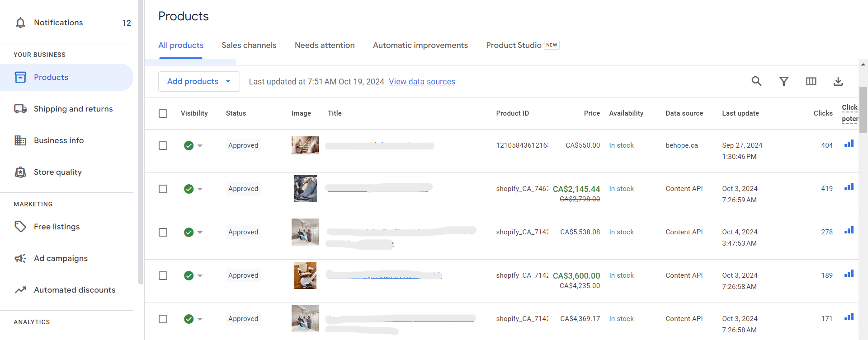Sort by the Clicks column header
The width and height of the screenshot is (868, 340).
click(823, 113)
